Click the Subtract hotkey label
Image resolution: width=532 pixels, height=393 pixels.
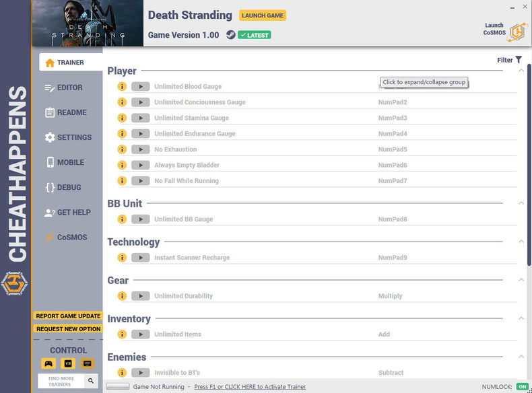pos(391,373)
